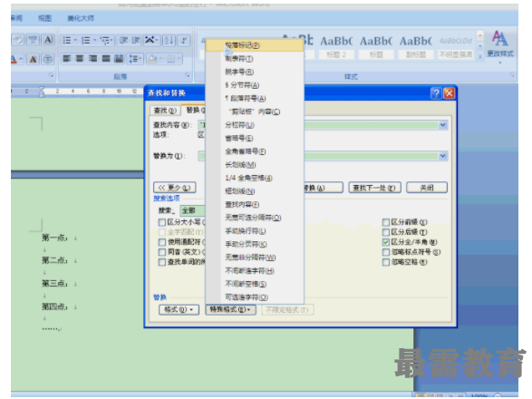
Task: Toggle the 区分大小写 checkbox
Action: pos(162,222)
